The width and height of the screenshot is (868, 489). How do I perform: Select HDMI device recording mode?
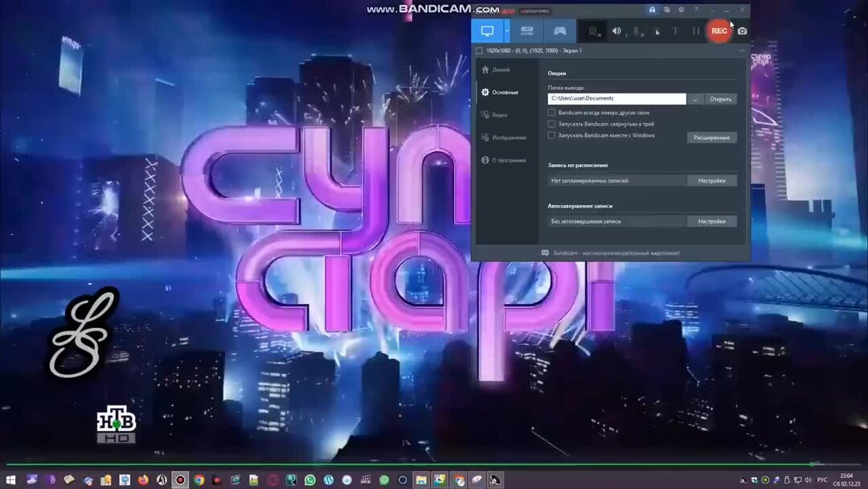pyautogui.click(x=526, y=31)
